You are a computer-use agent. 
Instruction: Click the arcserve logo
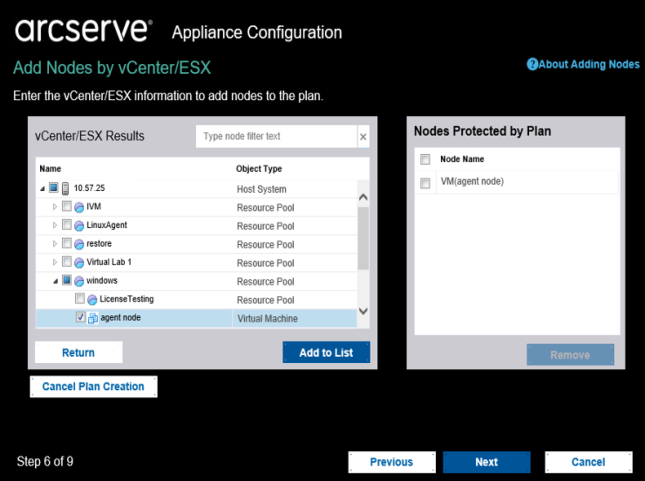click(x=84, y=30)
